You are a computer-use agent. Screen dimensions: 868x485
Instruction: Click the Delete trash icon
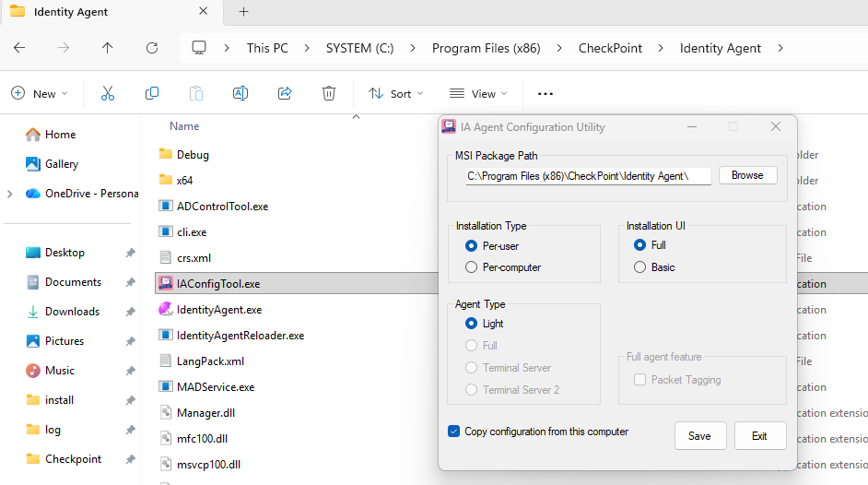tap(329, 93)
